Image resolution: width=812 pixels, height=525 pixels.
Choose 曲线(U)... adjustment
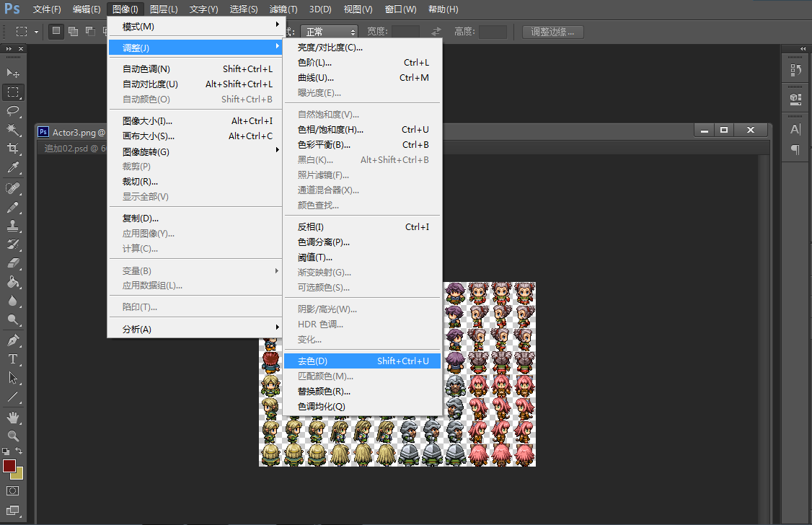pyautogui.click(x=363, y=78)
